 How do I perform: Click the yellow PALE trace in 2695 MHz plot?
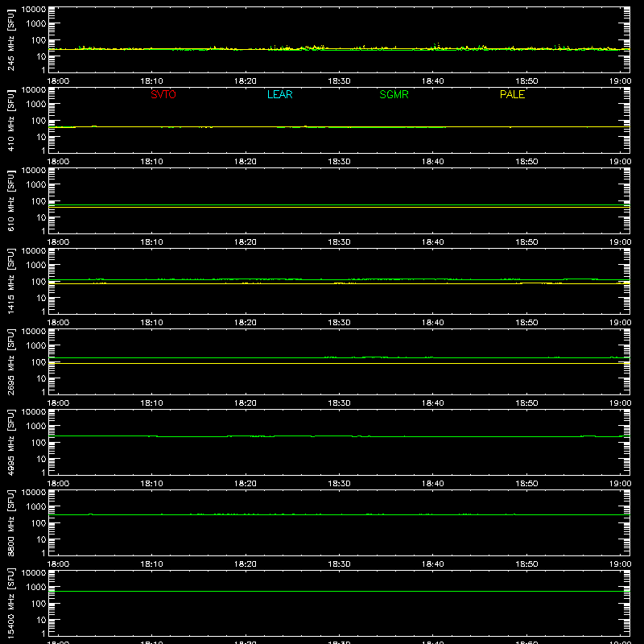(x=339, y=364)
